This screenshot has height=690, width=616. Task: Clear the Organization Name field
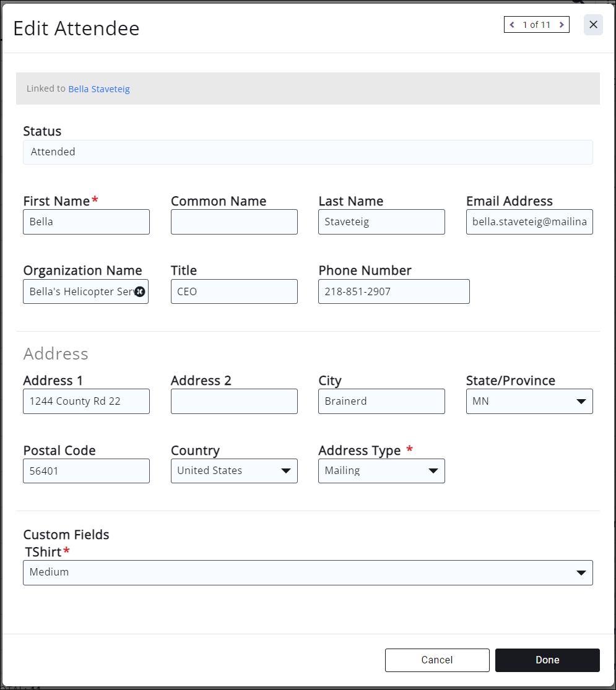coord(140,291)
